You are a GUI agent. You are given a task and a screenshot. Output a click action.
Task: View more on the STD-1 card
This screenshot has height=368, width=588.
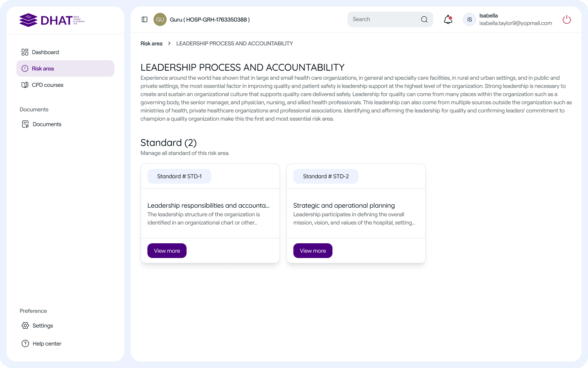[x=167, y=251]
